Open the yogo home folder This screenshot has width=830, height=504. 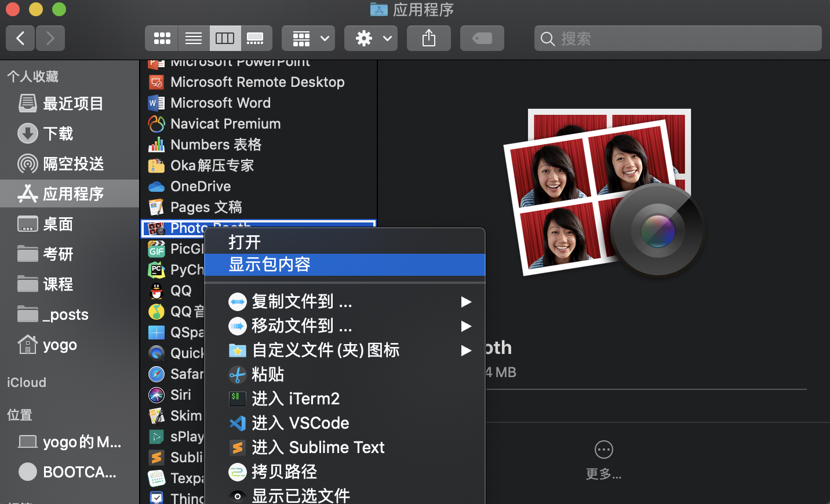(x=70, y=344)
